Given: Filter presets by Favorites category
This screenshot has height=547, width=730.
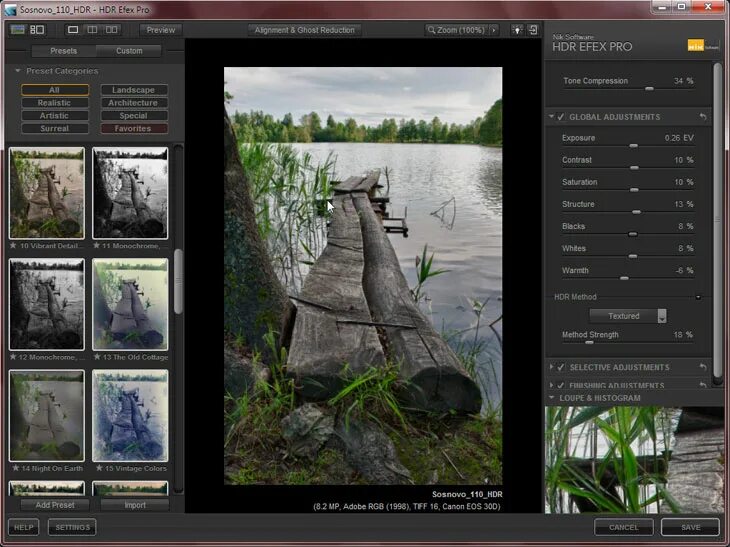Looking at the screenshot, I should click(x=134, y=128).
